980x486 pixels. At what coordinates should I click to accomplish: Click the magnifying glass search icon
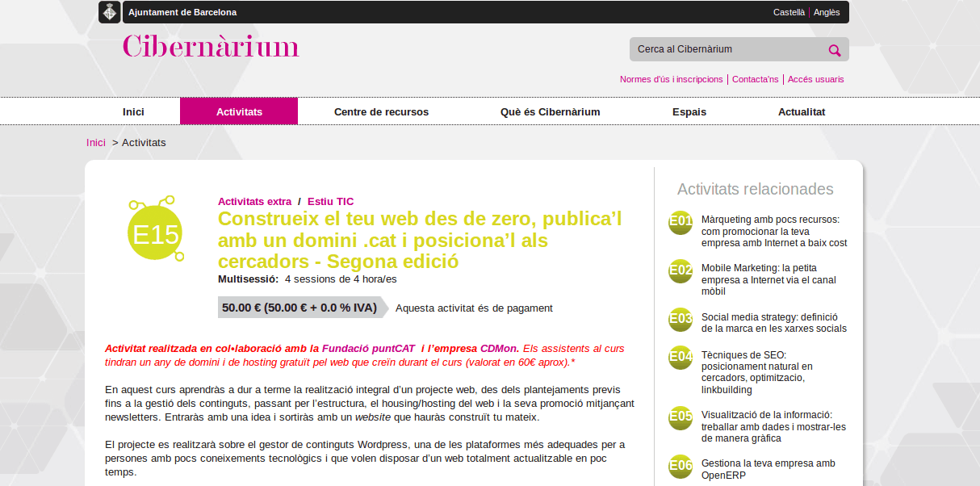[x=835, y=50]
